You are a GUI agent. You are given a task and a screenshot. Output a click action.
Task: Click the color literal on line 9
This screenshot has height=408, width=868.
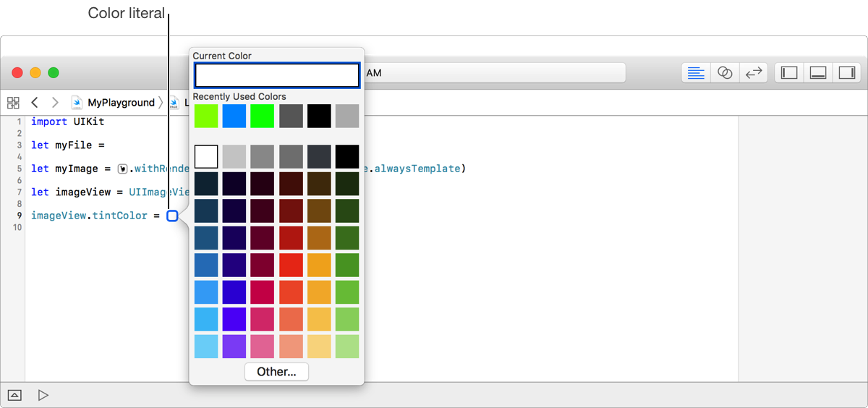pyautogui.click(x=172, y=216)
